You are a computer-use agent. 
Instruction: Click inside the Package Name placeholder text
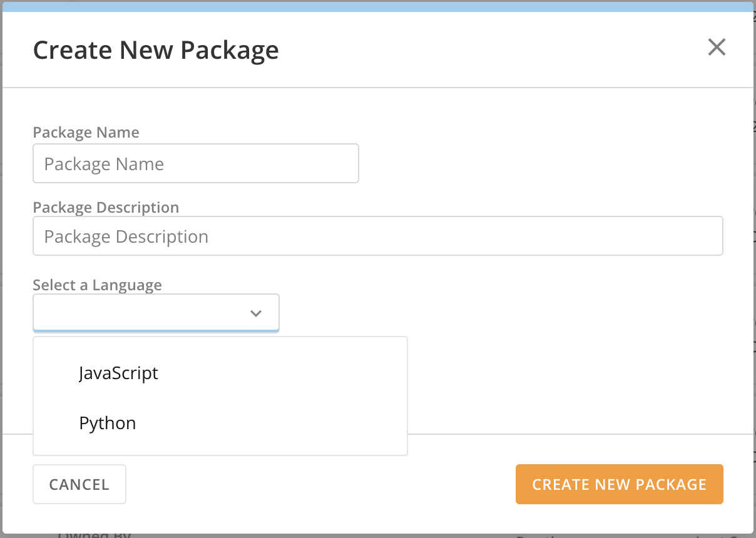point(103,163)
